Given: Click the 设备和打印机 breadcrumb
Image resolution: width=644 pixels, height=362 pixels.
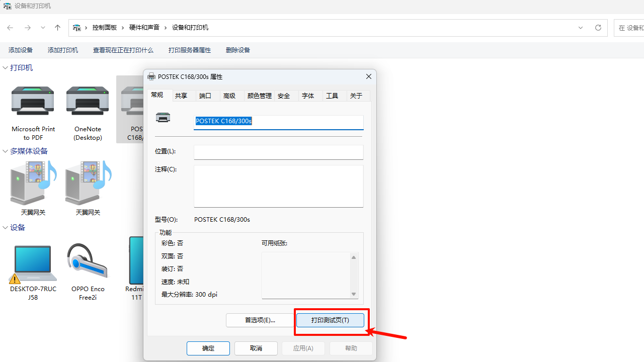Looking at the screenshot, I should point(190,28).
